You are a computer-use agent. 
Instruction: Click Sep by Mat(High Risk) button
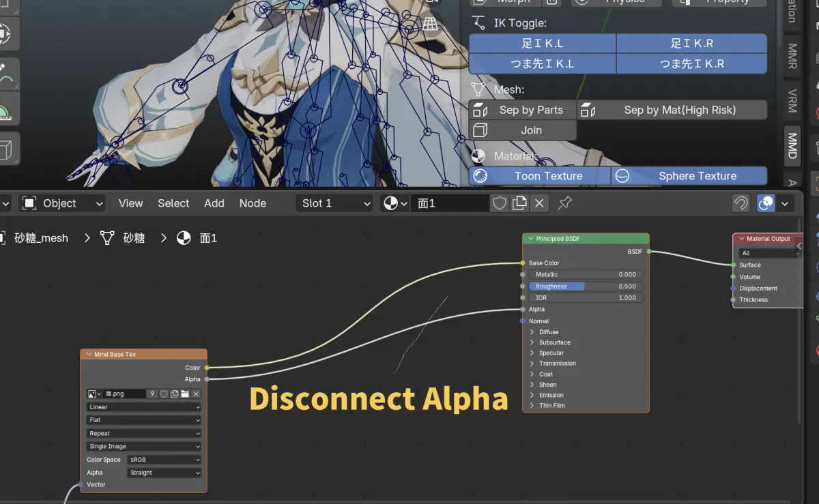672,110
